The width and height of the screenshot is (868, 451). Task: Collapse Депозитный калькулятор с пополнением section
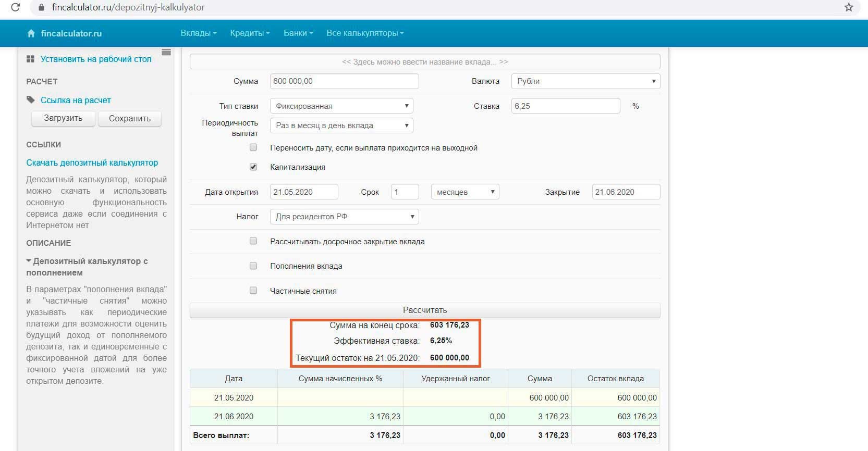click(x=87, y=267)
